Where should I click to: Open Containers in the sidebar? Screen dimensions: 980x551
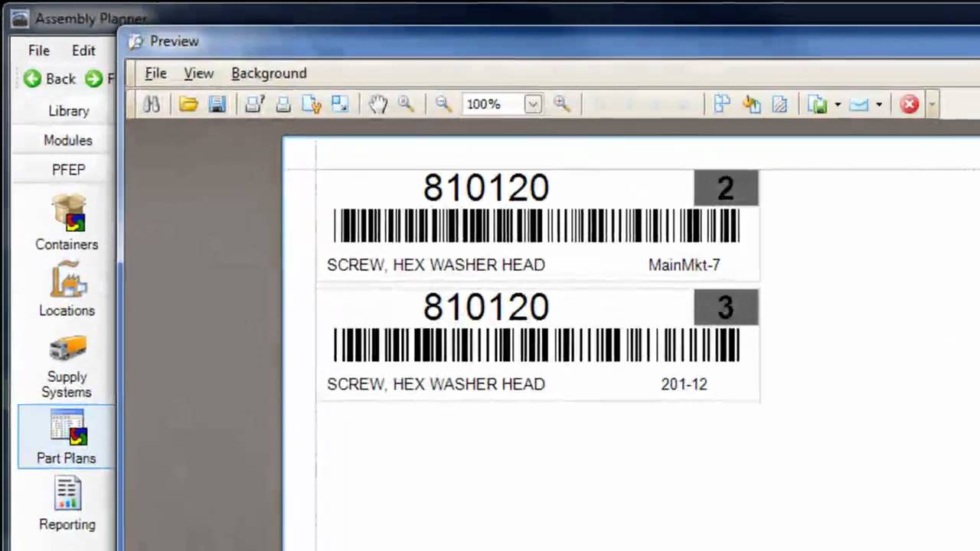point(67,223)
